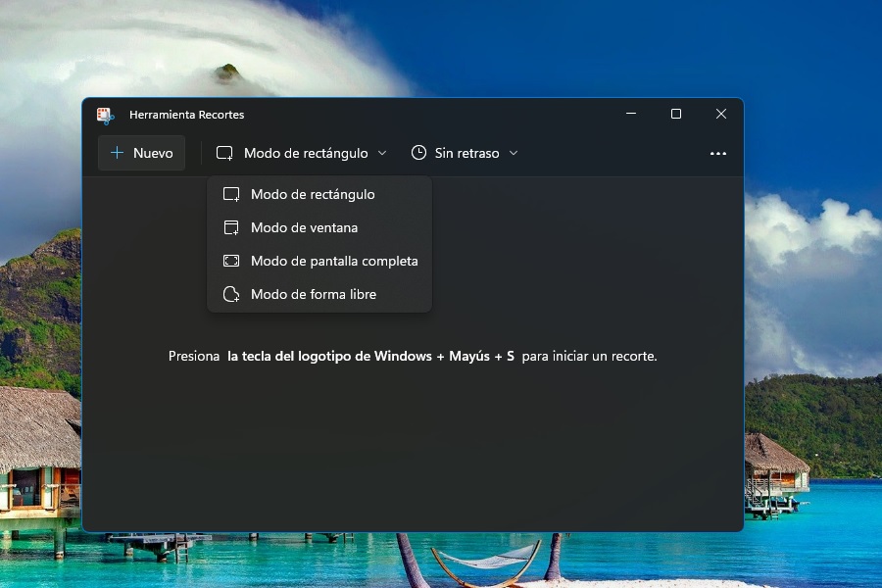882x588 pixels.
Task: Select the full screen mode icon
Action: coord(231,261)
